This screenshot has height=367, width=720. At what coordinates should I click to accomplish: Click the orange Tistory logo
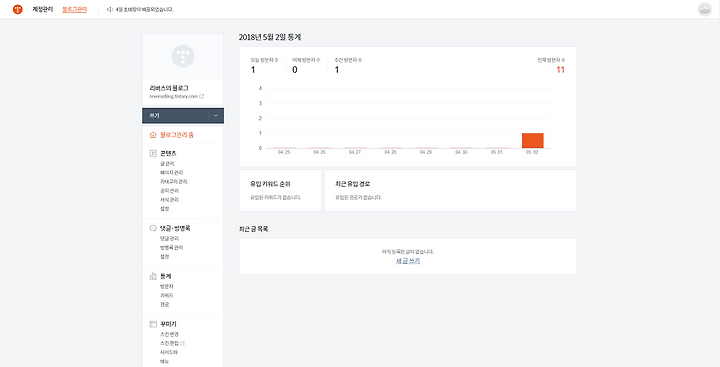17,9
